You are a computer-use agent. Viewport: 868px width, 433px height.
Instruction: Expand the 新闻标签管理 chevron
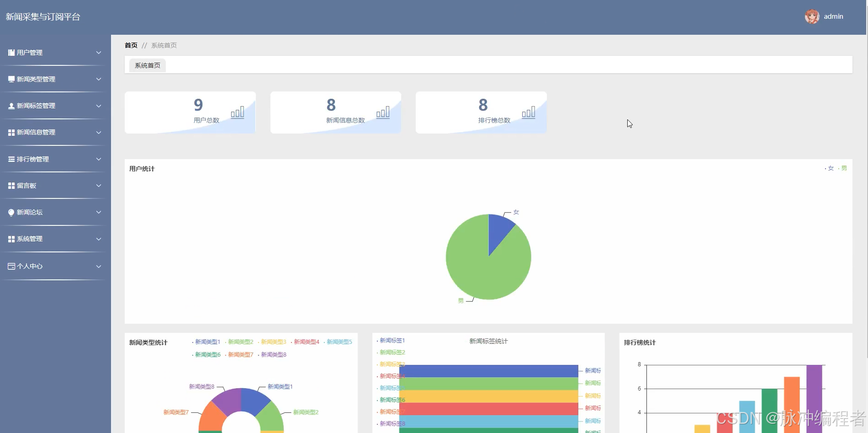click(x=99, y=106)
